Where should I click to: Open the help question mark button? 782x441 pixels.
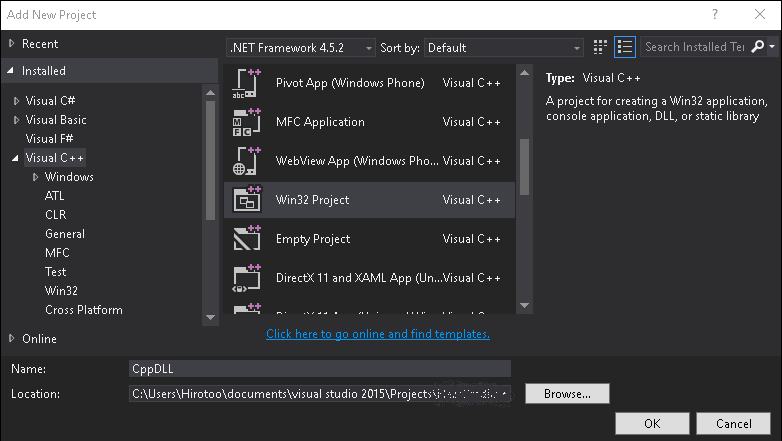tap(715, 14)
